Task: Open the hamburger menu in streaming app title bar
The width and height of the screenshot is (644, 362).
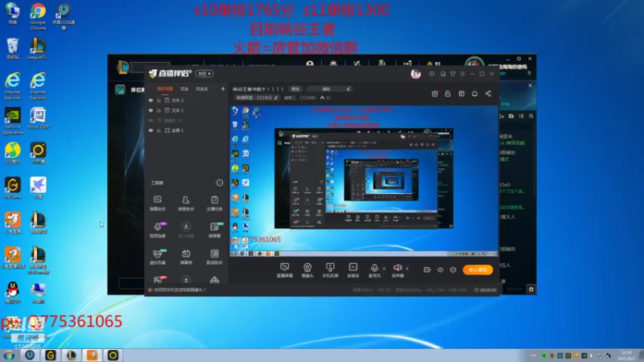Action: coord(462,74)
